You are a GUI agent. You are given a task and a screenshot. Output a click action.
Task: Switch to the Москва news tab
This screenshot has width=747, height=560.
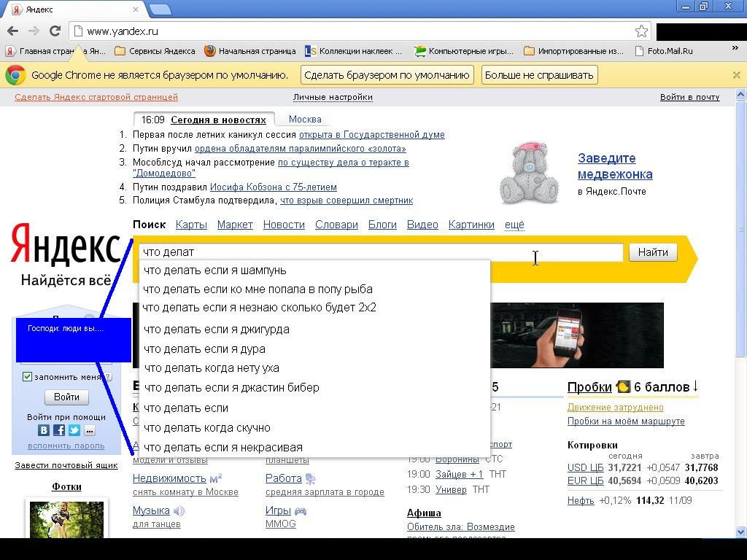coord(305,119)
